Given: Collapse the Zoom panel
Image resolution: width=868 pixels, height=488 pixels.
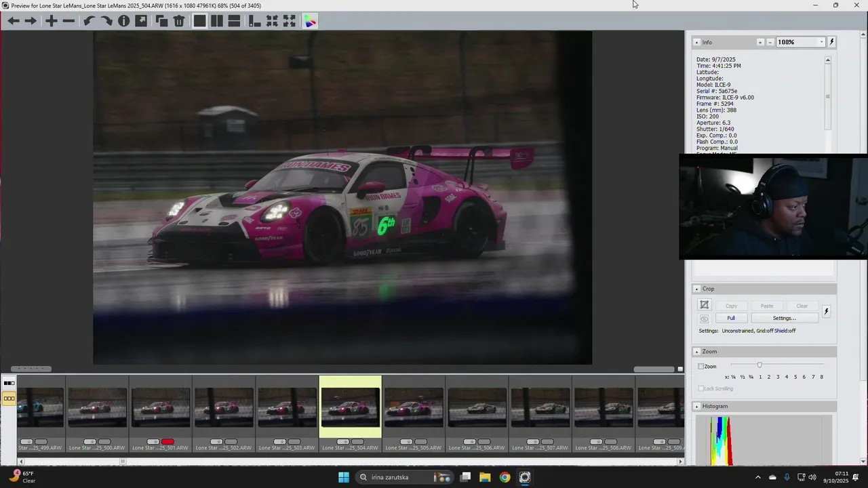Looking at the screenshot, I should (x=696, y=352).
